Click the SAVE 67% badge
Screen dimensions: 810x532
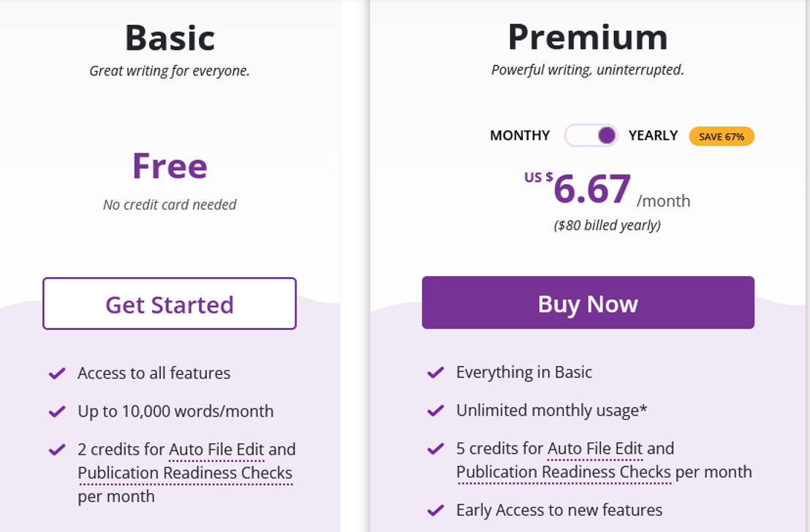[x=721, y=137]
